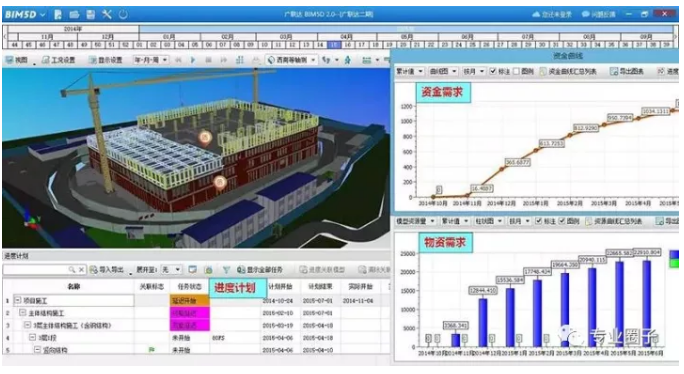Stop the simulation playback
Image resolution: width=684 pixels, height=374 pixels.
[x=209, y=60]
